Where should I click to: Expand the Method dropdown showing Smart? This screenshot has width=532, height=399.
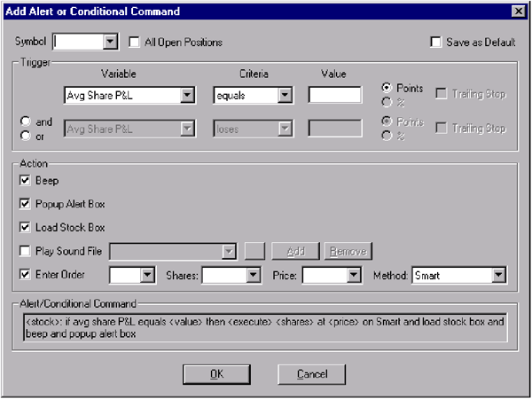(498, 276)
